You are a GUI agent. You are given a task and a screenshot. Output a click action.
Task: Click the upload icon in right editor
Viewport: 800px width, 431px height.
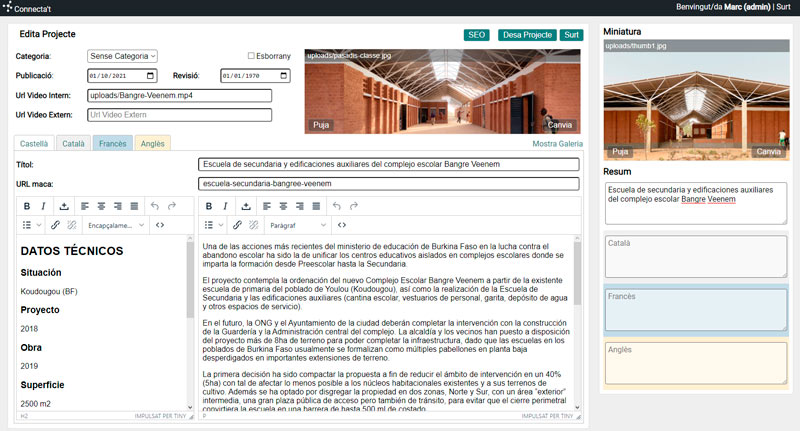246,206
